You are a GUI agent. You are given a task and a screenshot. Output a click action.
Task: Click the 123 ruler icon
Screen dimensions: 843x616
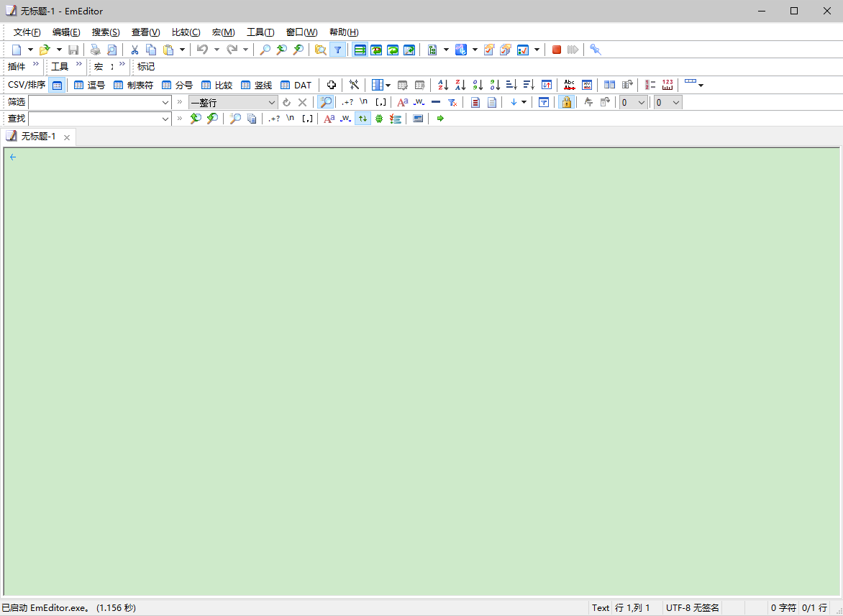click(667, 85)
